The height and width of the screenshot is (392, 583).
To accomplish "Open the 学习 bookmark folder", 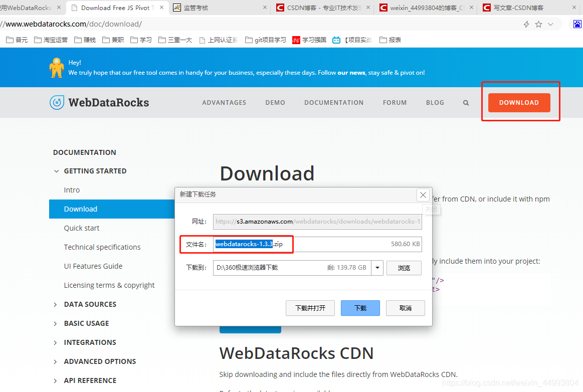I will coord(141,40).
